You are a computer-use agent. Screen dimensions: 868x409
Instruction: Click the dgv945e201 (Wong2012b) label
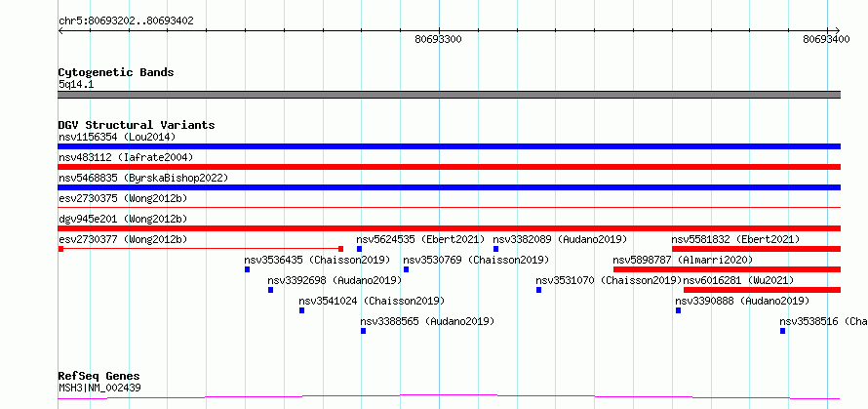123,219
